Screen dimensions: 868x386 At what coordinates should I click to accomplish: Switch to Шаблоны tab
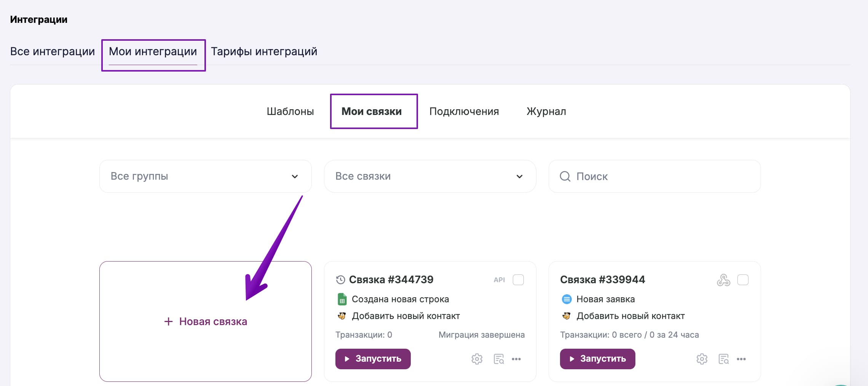(x=290, y=112)
